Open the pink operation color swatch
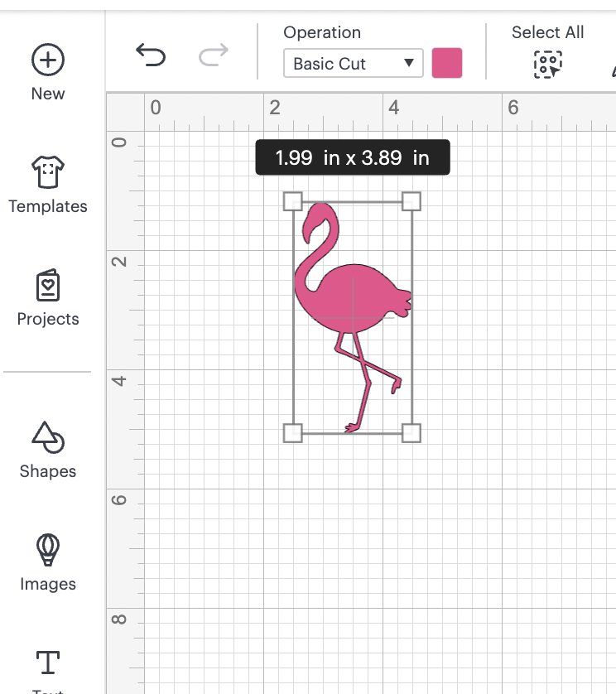Screen dimensions: 616x694 tap(447, 63)
